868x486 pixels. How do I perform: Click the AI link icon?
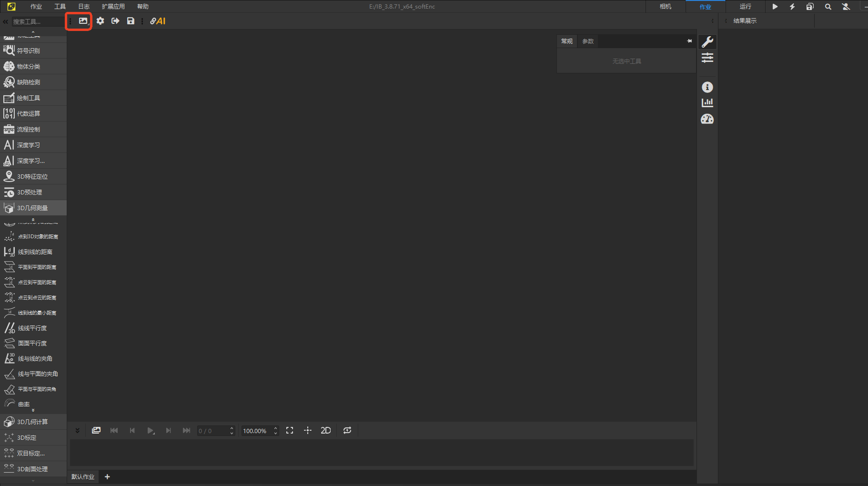158,21
